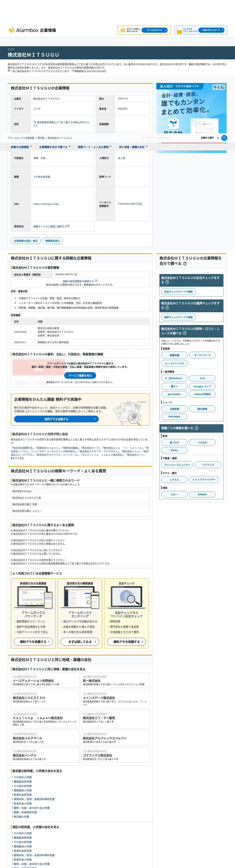The image size is (235, 868).
Task: Click 株式会社mitsugu related search keyword
Action: 22,491
